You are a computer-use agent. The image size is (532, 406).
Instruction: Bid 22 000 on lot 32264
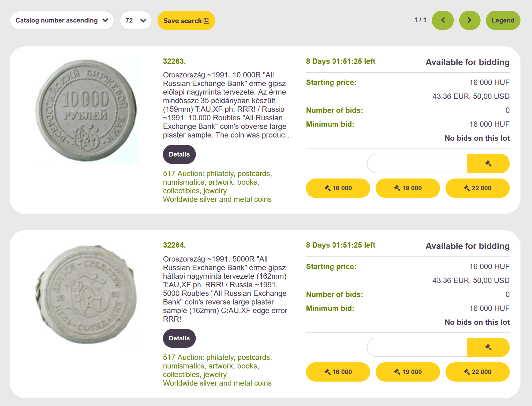477,372
